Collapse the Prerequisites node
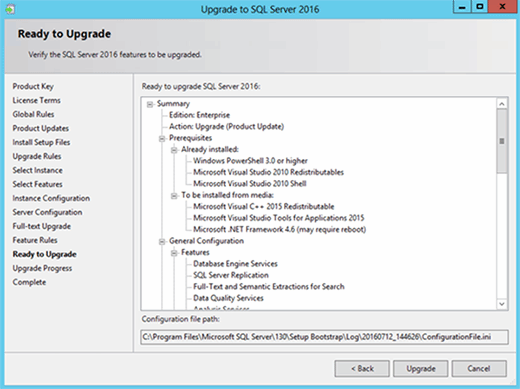Screen dimensions: 520x389 [162, 139]
